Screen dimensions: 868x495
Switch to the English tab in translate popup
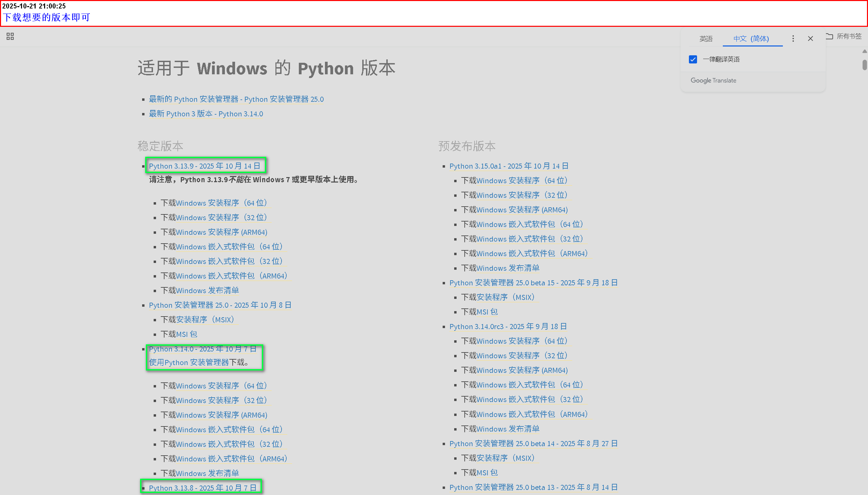click(x=706, y=39)
